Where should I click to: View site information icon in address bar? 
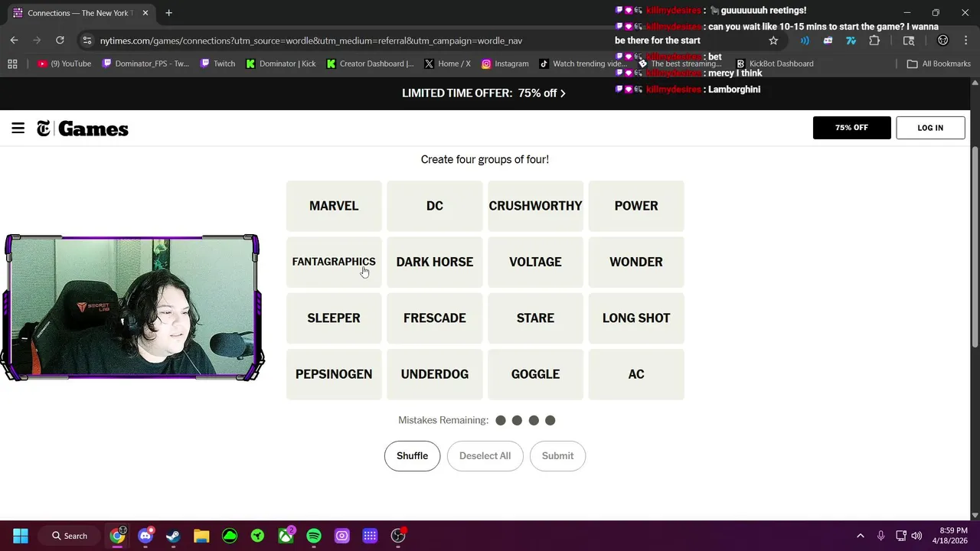(87, 41)
